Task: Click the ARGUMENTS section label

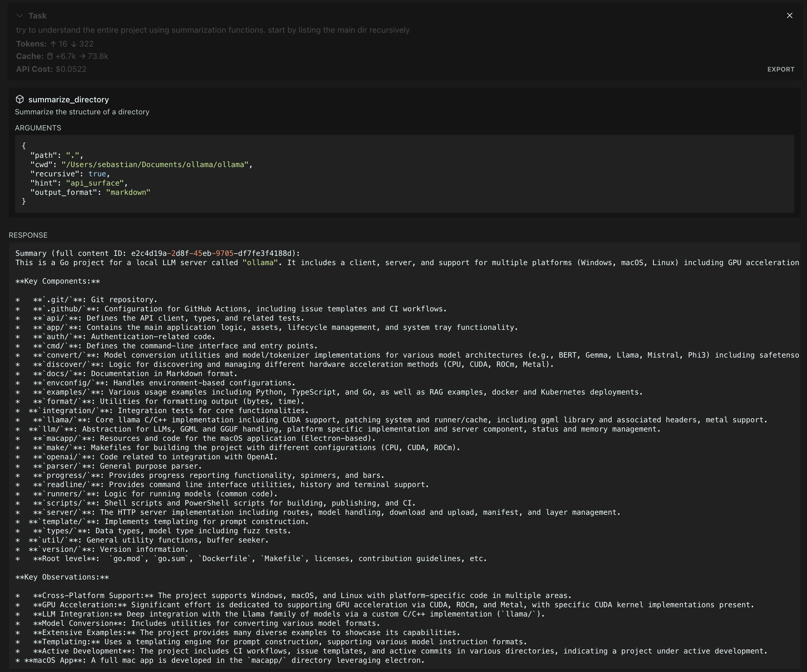Action: point(38,128)
